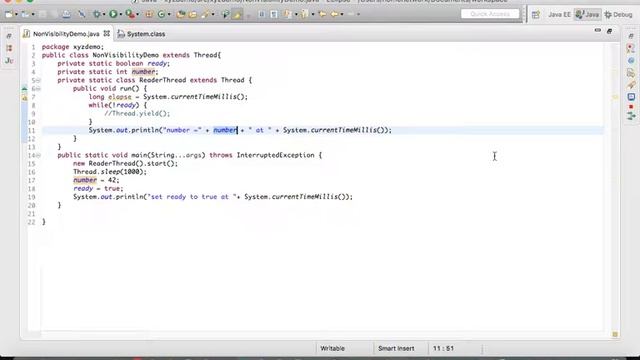Click the overview ruler summary square at bottom
This screenshot has height=360, width=640.
[615, 334]
